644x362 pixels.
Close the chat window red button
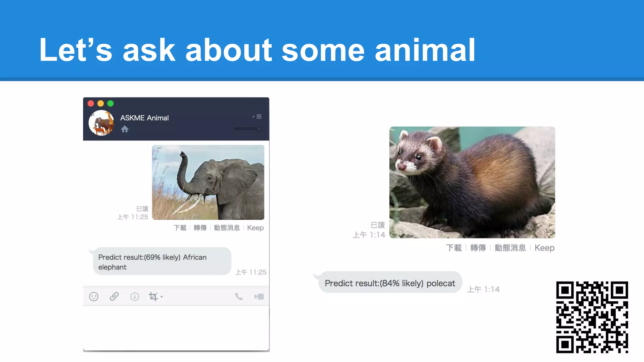(91, 103)
